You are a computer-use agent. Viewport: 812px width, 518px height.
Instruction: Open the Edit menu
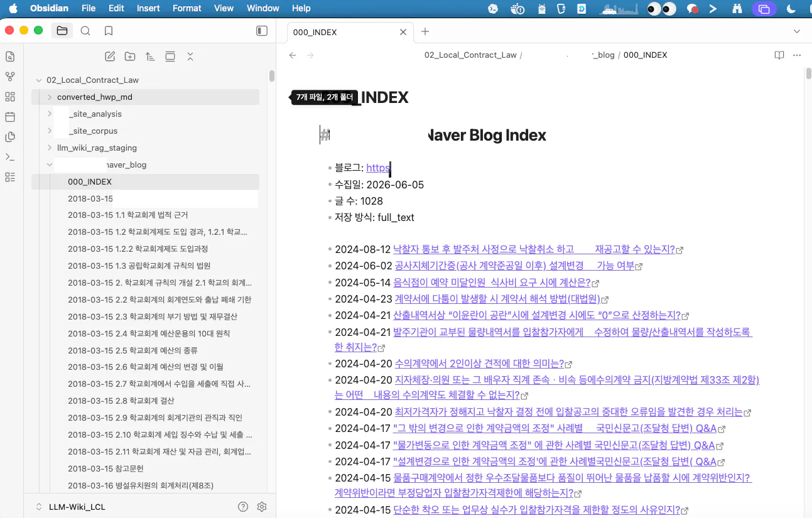pos(116,8)
